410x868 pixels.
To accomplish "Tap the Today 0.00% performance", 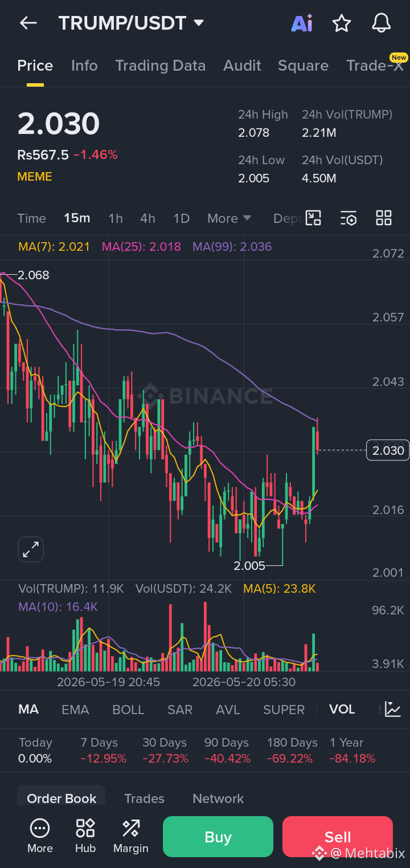I will 35,751.
